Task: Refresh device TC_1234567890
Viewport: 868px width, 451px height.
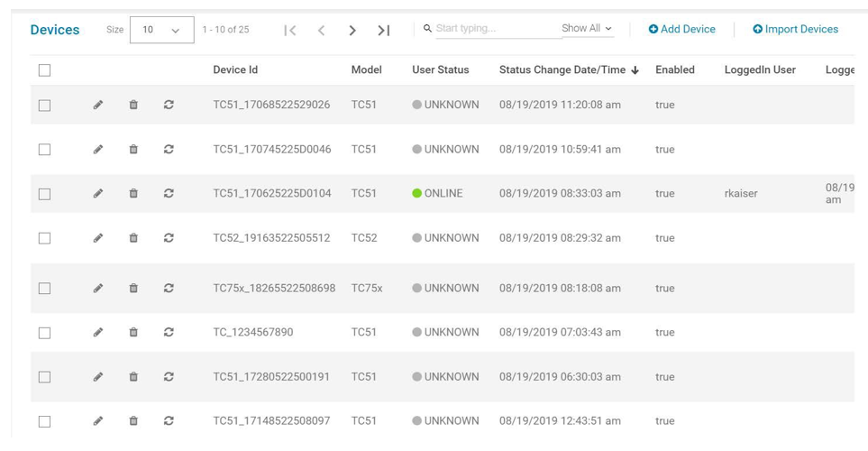Action: (x=169, y=332)
